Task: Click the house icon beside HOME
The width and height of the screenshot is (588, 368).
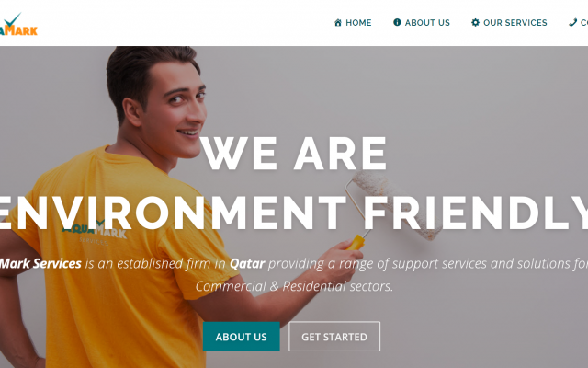Action: 338,22
